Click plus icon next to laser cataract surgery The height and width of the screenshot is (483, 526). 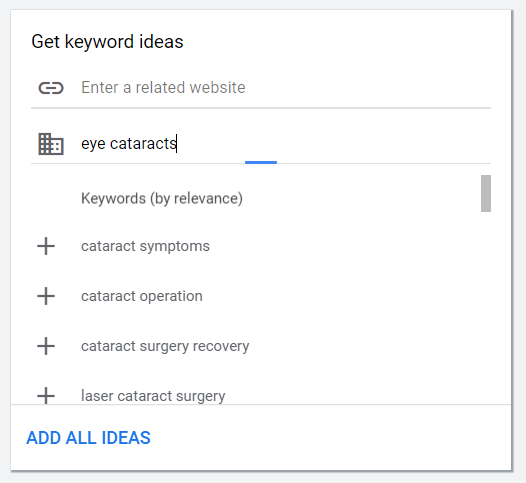click(46, 396)
